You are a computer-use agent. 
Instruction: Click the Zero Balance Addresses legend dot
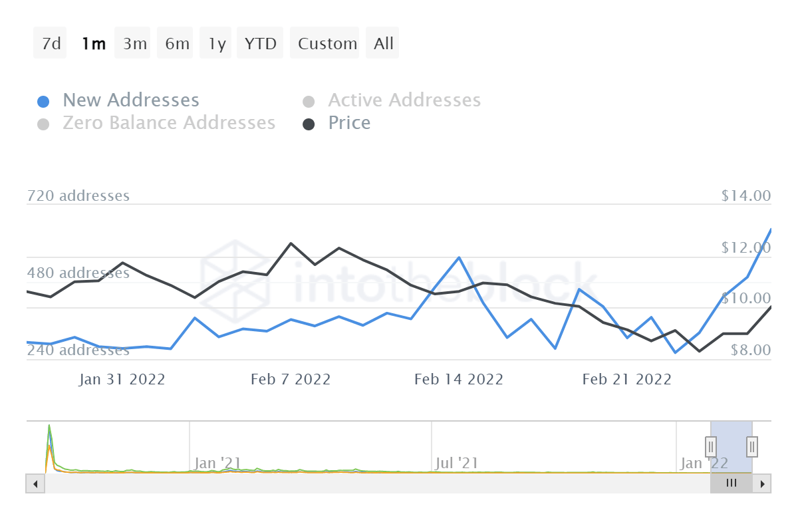(43, 124)
